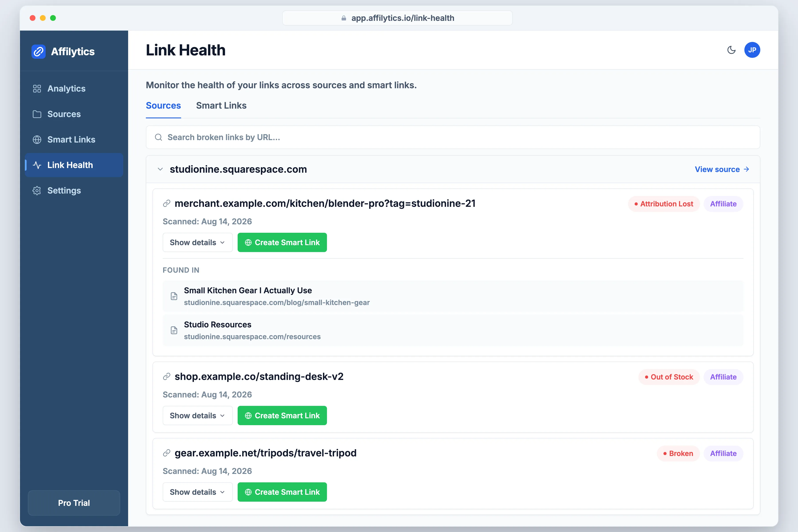Click the arrow icon beside View source
Viewport: 798px width, 532px height.
point(746,169)
